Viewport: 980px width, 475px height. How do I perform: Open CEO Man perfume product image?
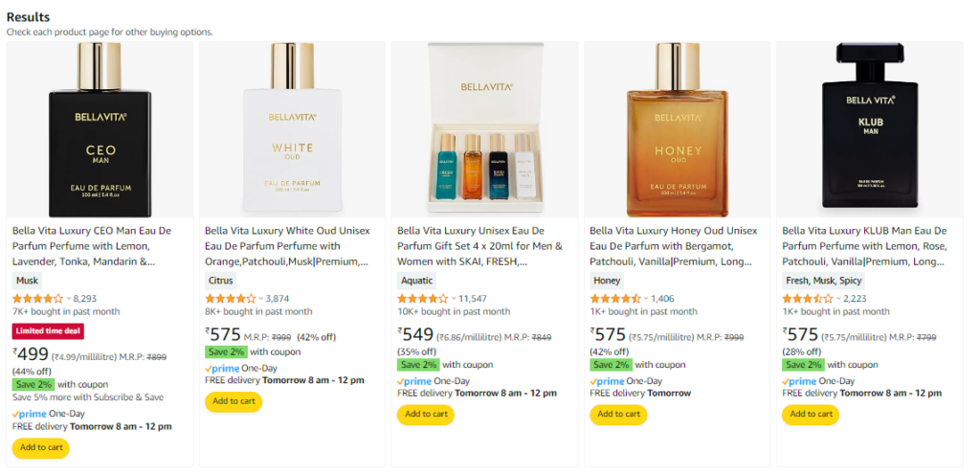(x=100, y=129)
